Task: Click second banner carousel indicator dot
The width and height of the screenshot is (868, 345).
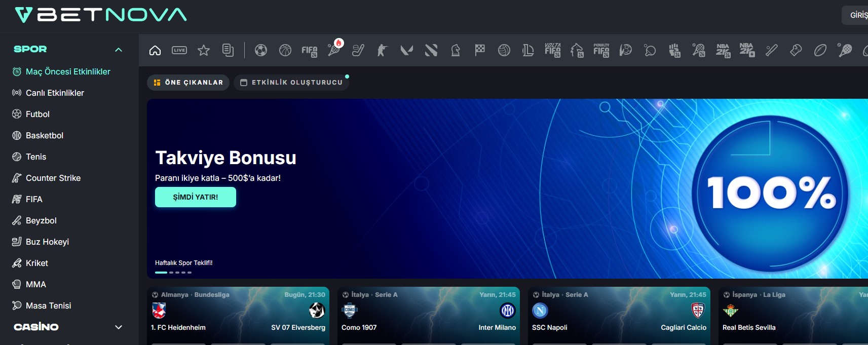Action: click(x=171, y=273)
